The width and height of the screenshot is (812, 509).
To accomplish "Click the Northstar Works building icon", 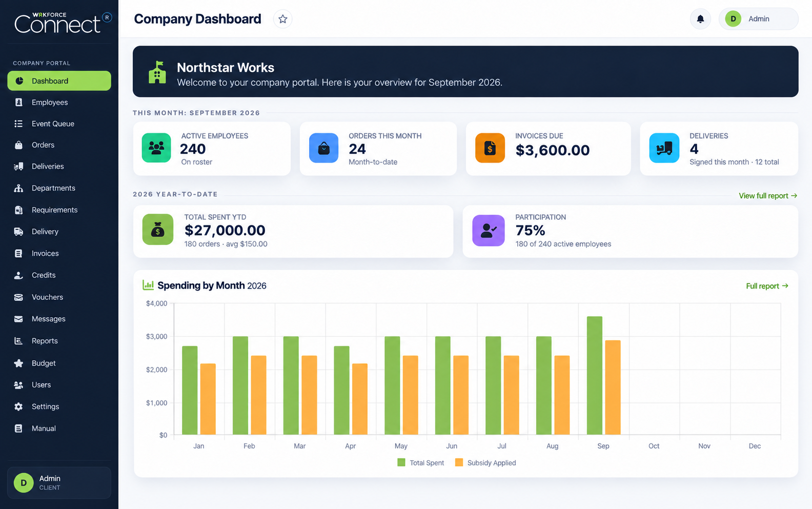I will [157, 72].
